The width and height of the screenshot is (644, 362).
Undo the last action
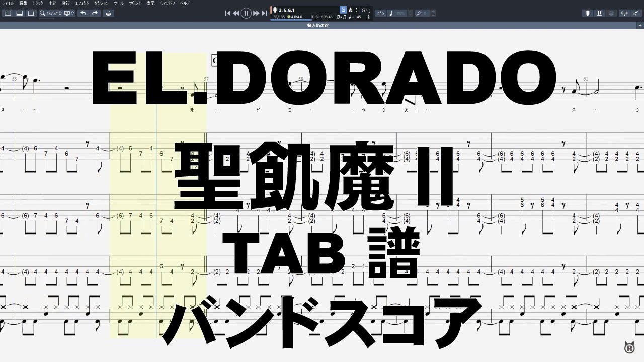pyautogui.click(x=83, y=13)
